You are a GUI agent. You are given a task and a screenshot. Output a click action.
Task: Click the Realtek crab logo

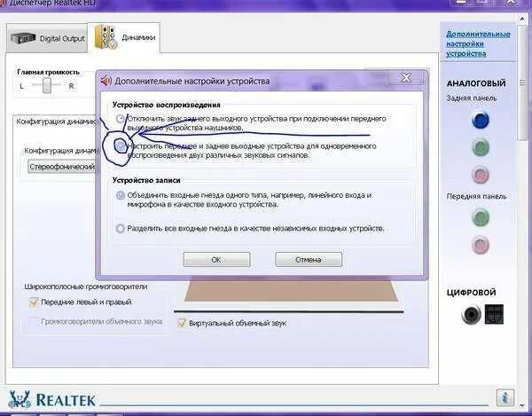(x=20, y=399)
